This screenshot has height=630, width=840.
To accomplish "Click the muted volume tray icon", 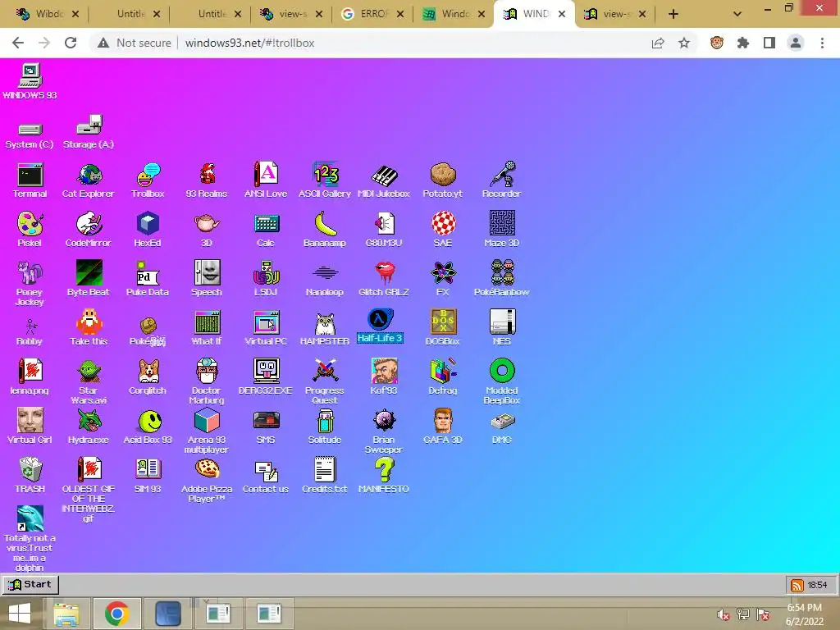I will [724, 614].
